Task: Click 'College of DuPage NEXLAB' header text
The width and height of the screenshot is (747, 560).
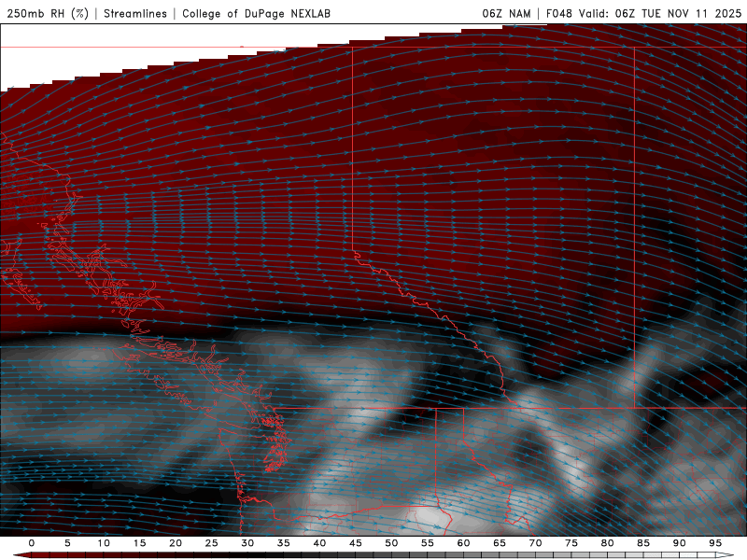Action: 256,13
